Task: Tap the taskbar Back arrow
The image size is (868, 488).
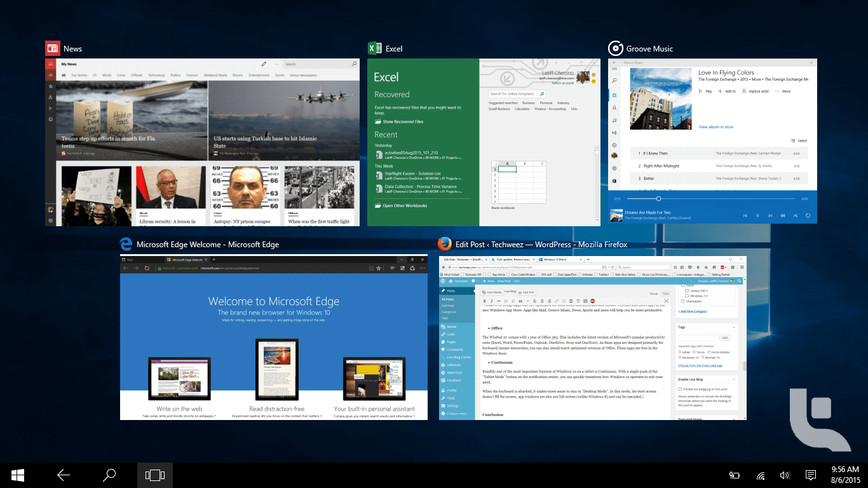Action: pyautogui.click(x=64, y=475)
